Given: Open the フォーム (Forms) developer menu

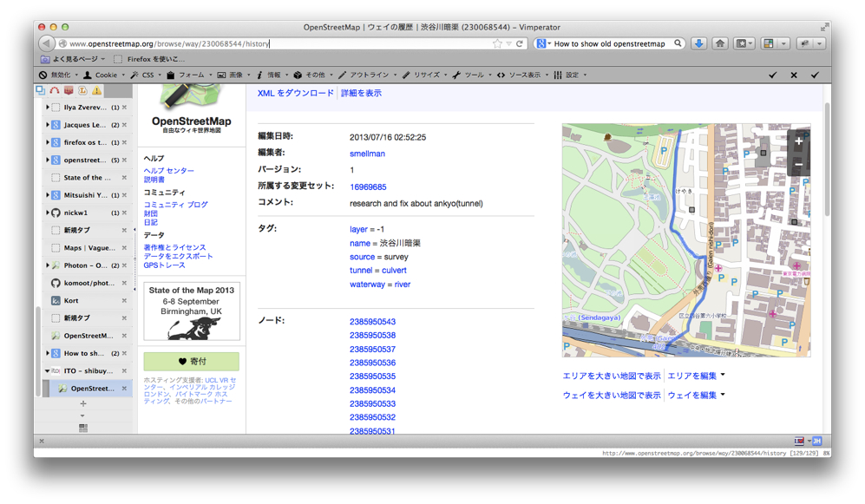Looking at the screenshot, I should point(189,75).
